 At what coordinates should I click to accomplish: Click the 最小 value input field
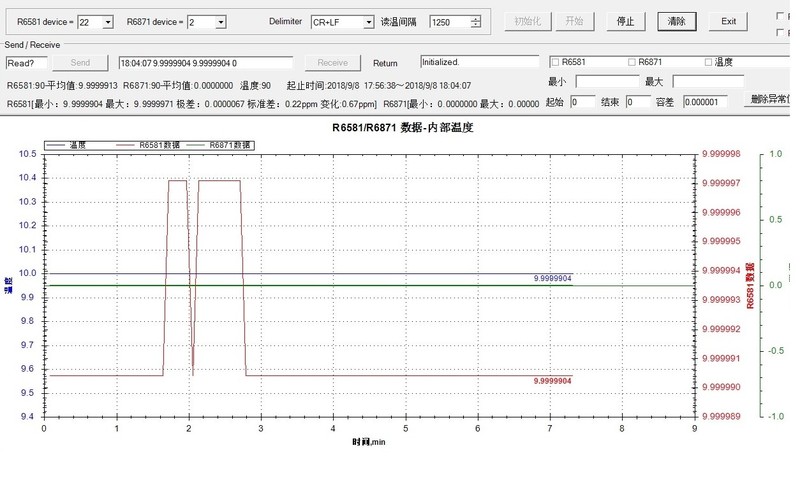(607, 81)
